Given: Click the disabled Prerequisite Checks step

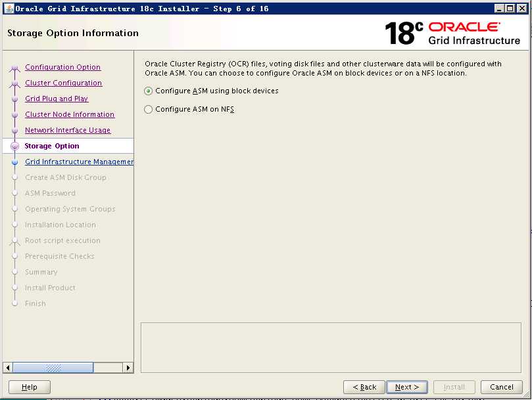Looking at the screenshot, I should (60, 256).
